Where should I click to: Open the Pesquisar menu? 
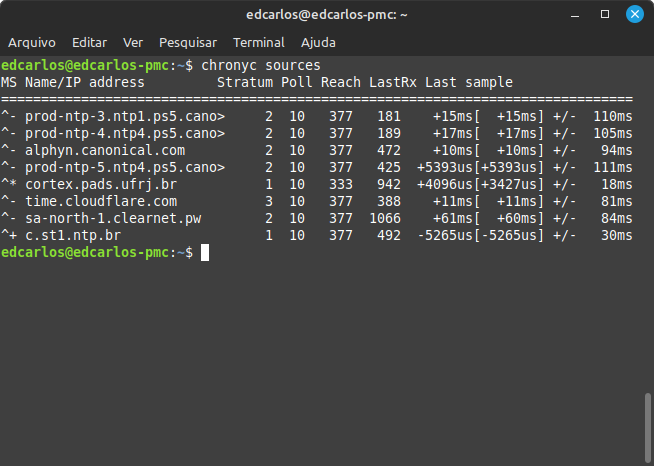click(x=188, y=43)
